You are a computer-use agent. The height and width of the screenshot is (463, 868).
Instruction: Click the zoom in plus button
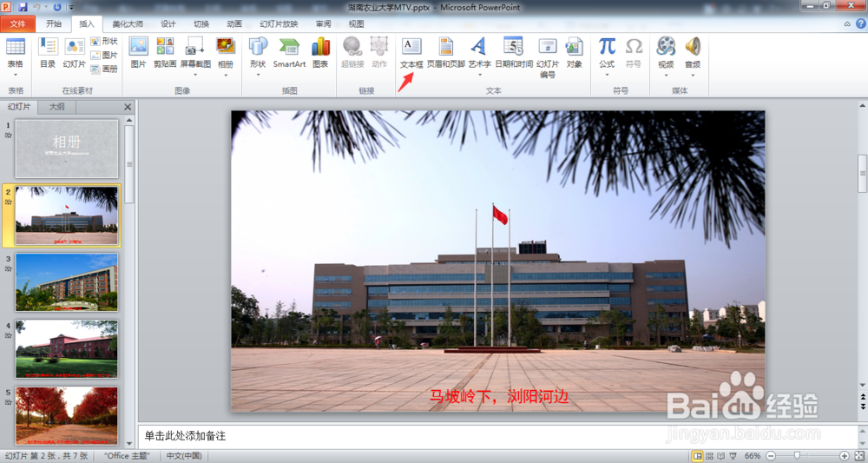845,456
